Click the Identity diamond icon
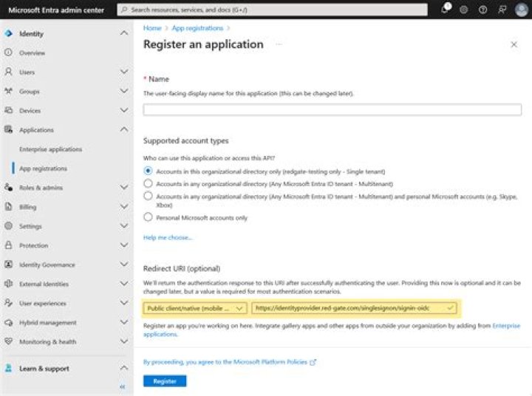 (9, 33)
